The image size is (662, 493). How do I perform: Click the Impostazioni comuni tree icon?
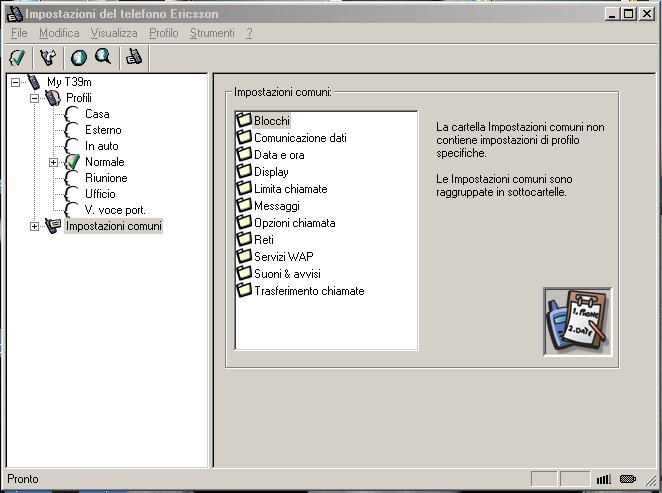click(x=53, y=226)
